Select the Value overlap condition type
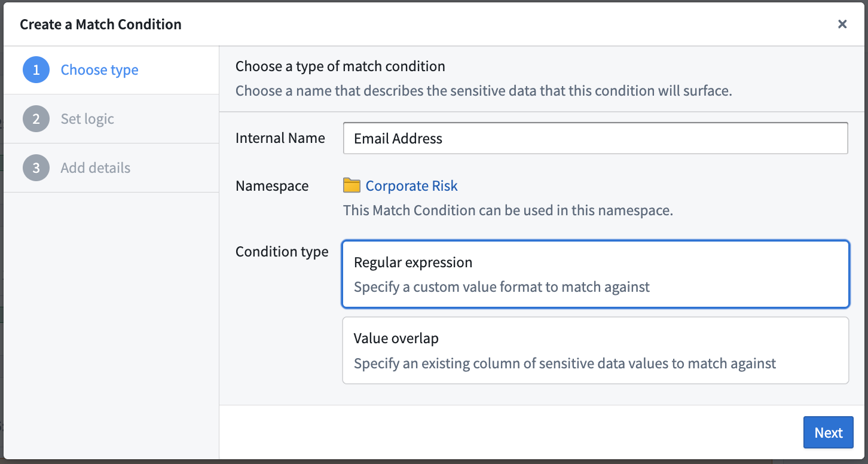Image resolution: width=868 pixels, height=464 pixels. point(595,350)
